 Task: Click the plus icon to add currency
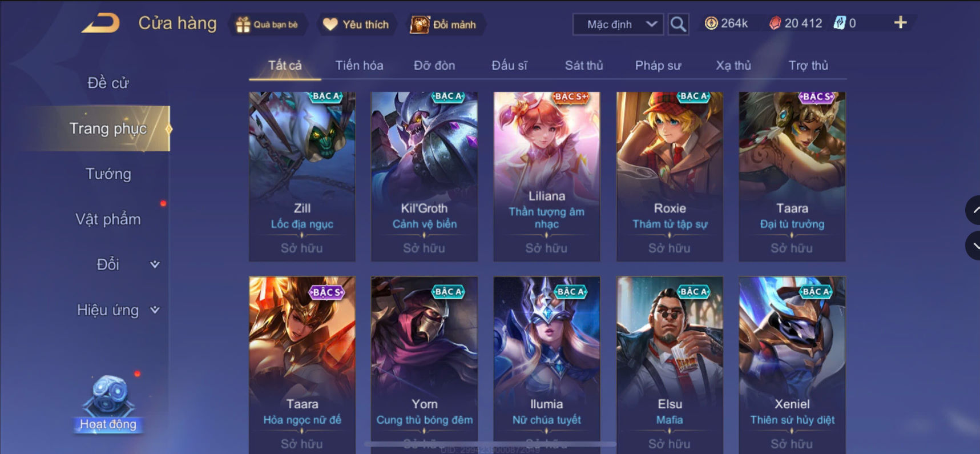pos(900,23)
